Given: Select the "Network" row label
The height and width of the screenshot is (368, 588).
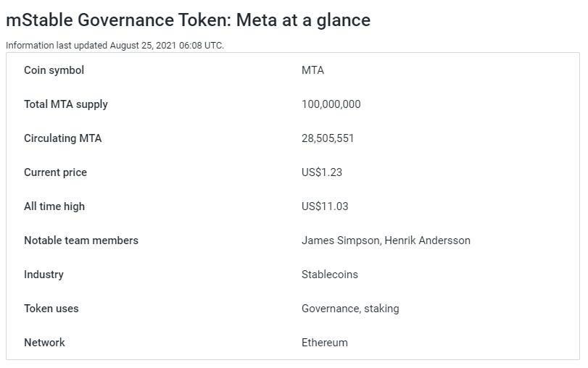Looking at the screenshot, I should (x=45, y=343).
